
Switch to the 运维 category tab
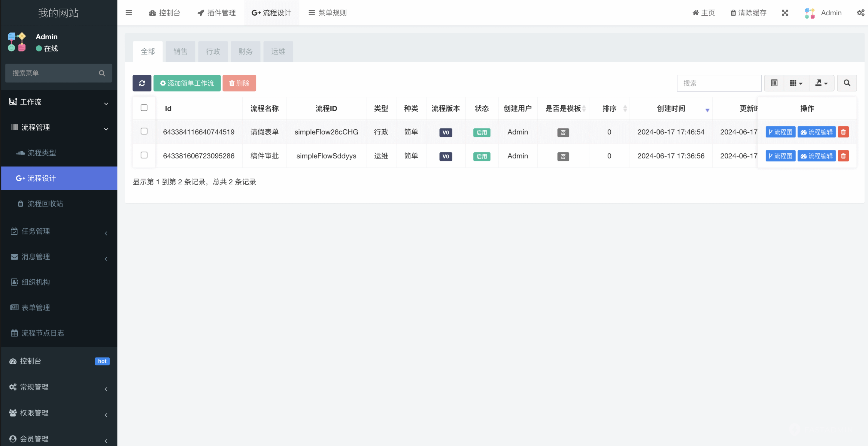[278, 52]
